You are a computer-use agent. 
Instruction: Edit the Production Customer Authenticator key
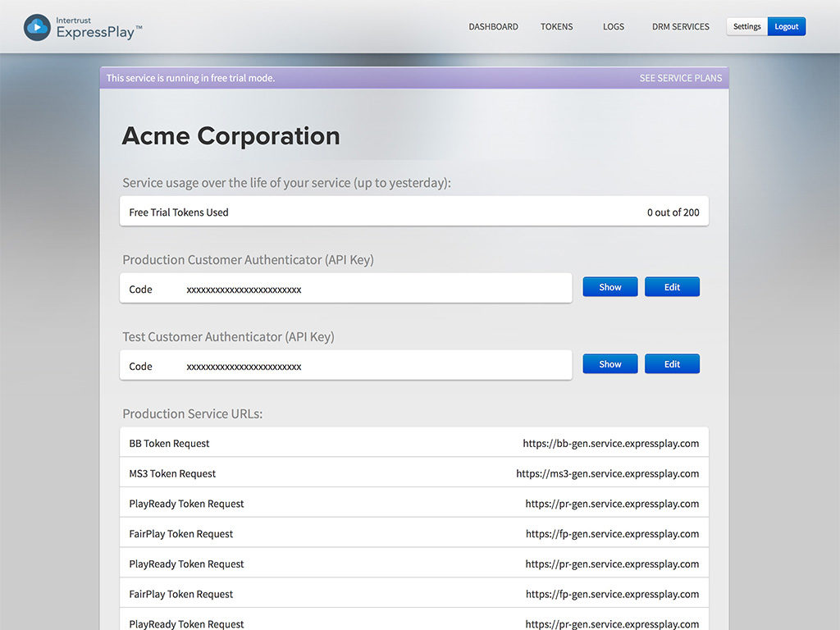click(x=672, y=287)
